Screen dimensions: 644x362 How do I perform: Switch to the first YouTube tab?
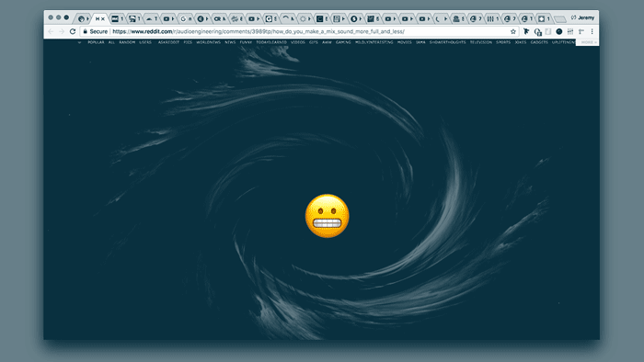click(168, 19)
